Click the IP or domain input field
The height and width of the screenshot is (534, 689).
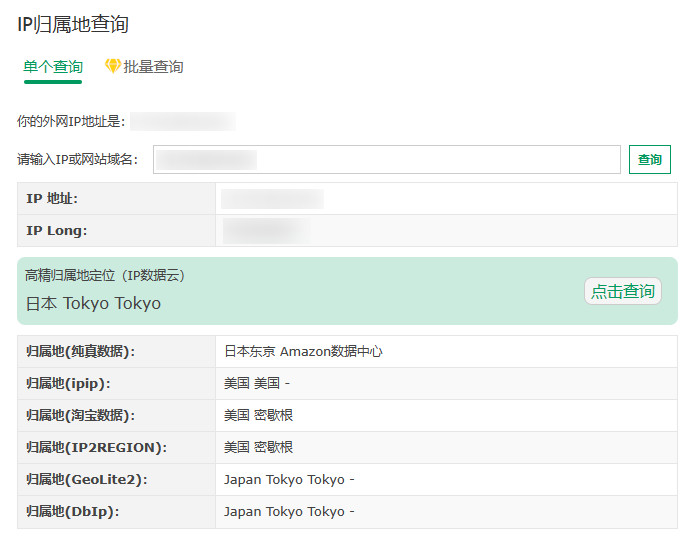(387, 160)
